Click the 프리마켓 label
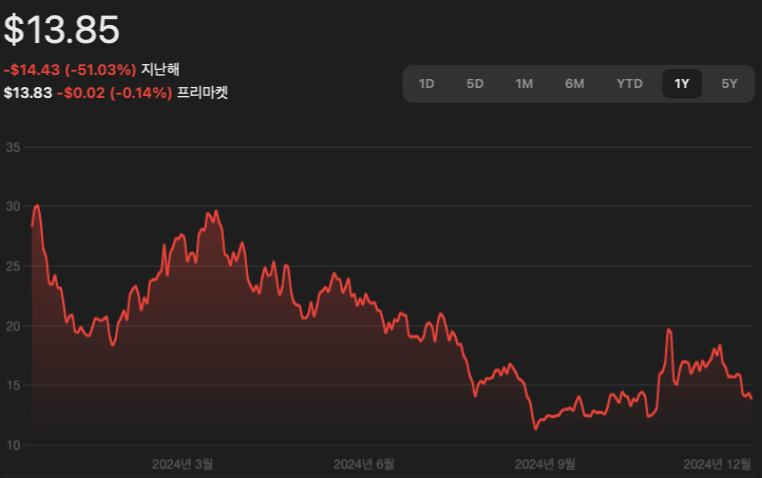The image size is (762, 478). [202, 92]
